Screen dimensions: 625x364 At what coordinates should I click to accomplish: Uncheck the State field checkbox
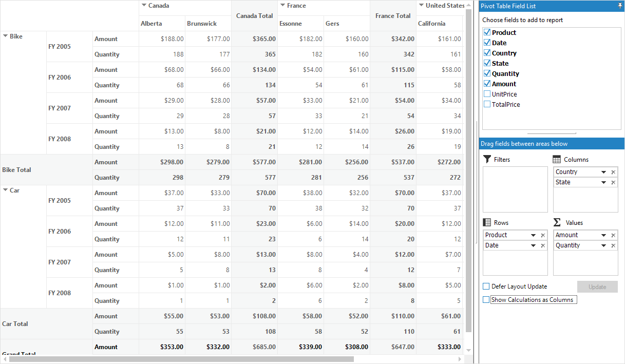coord(487,63)
